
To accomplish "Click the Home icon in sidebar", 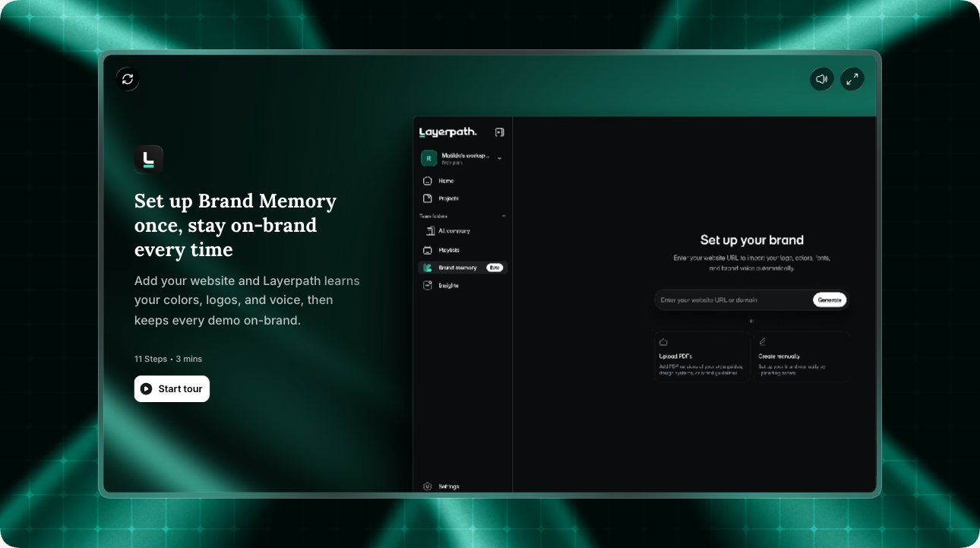I will [x=428, y=181].
